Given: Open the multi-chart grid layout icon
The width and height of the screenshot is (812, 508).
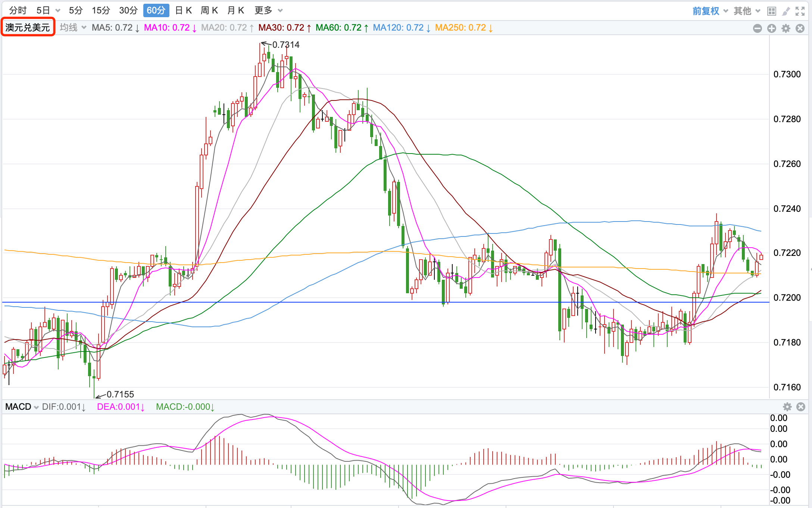Looking at the screenshot, I should pyautogui.click(x=771, y=11).
